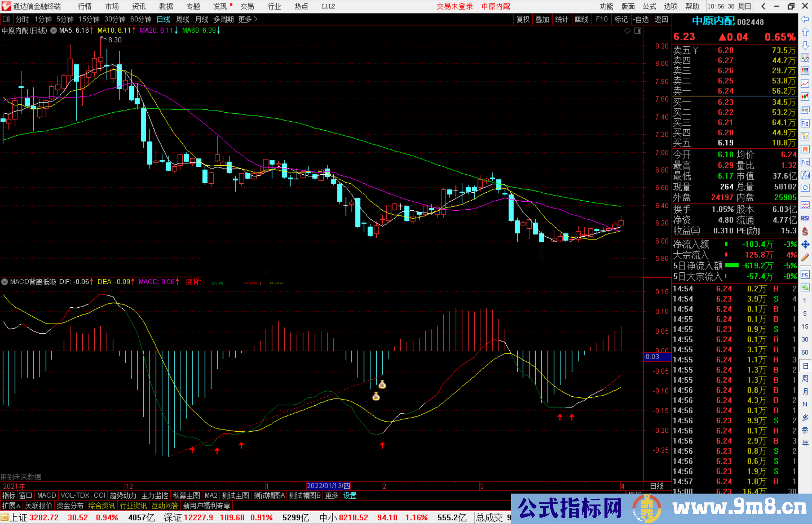Toggle the MACD indicator panel round checkbox
Screen dimensions: 812x524
click(x=5, y=282)
